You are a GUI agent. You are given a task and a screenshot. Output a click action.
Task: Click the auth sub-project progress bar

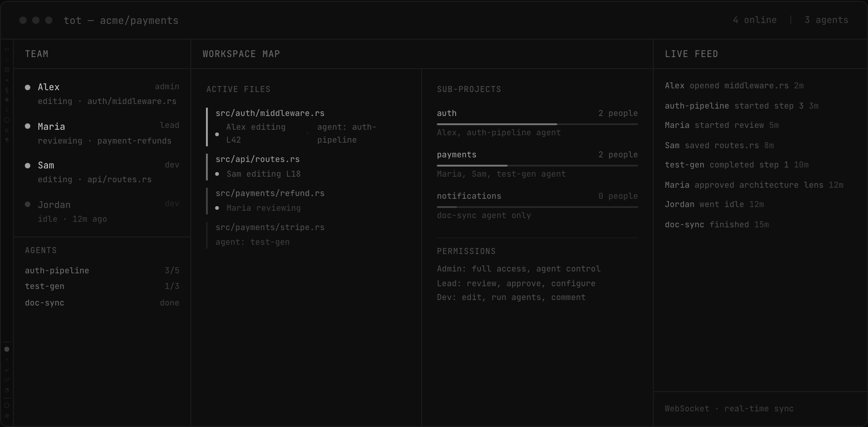click(537, 124)
